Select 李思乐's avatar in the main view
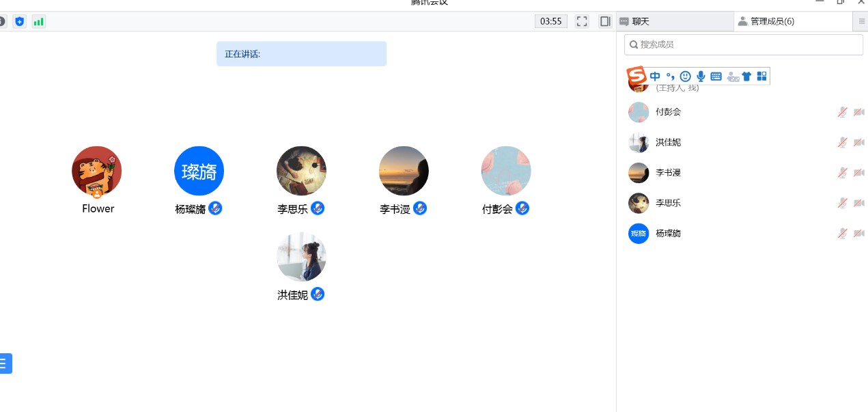The image size is (868, 412). click(301, 171)
